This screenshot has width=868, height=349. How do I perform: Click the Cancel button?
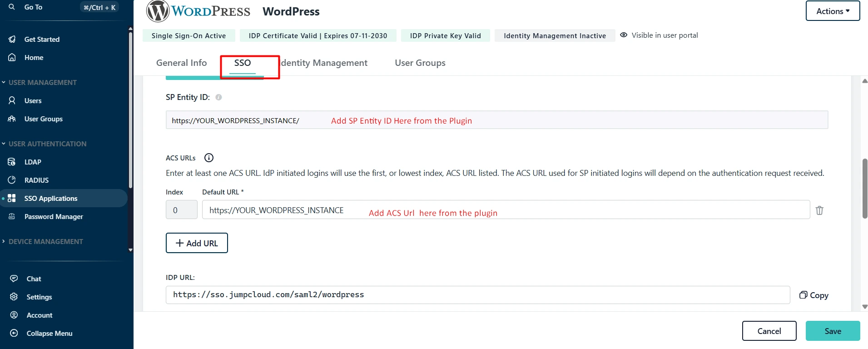(769, 331)
